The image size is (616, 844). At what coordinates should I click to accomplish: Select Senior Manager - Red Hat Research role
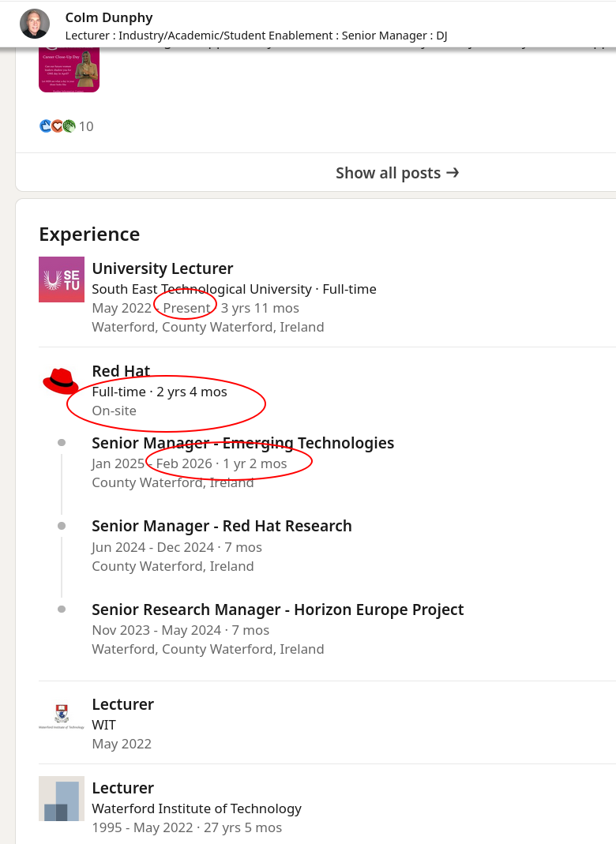222,526
